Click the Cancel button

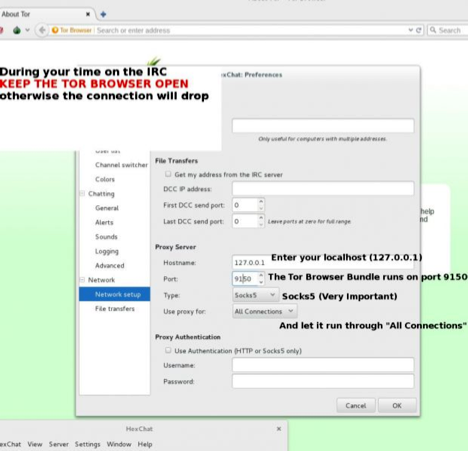(x=356, y=405)
